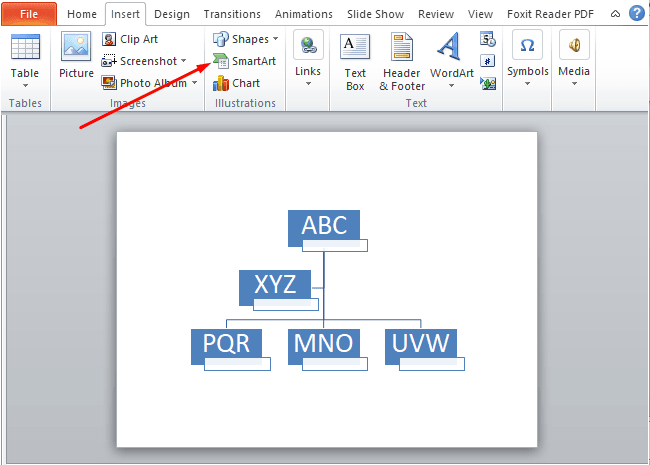Screen dimensions: 650x465
Task: Expand the Table dropdown arrow
Action: [25, 86]
